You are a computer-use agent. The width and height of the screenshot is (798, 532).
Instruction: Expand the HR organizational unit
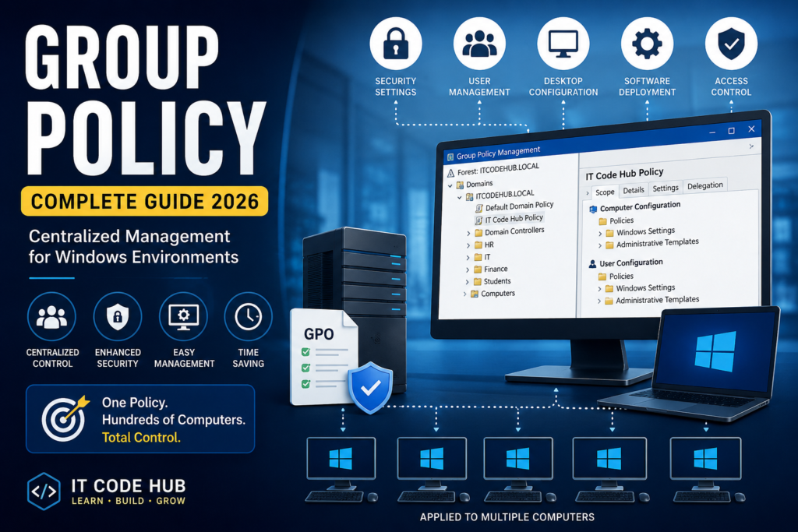468,245
